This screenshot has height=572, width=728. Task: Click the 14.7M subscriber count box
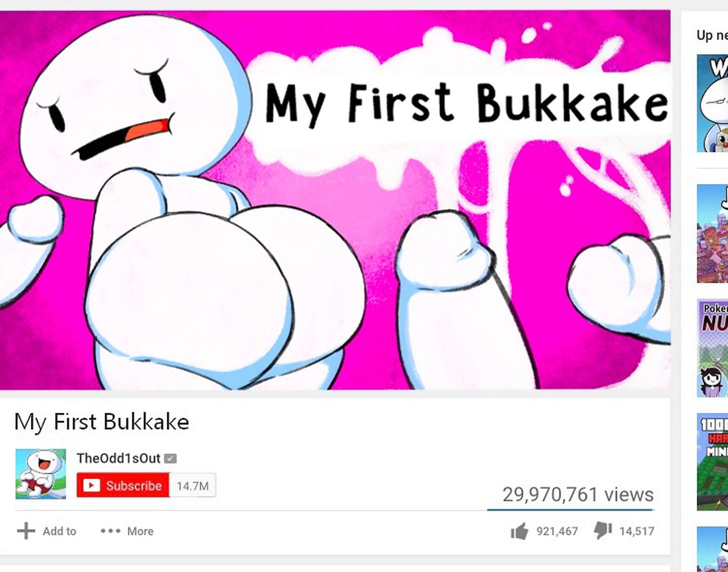(193, 486)
